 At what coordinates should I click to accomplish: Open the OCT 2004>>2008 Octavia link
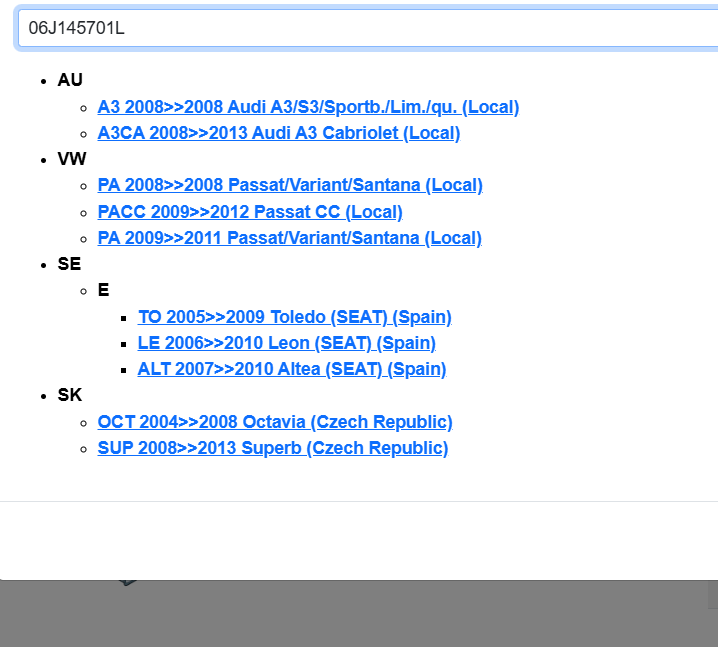tap(275, 422)
